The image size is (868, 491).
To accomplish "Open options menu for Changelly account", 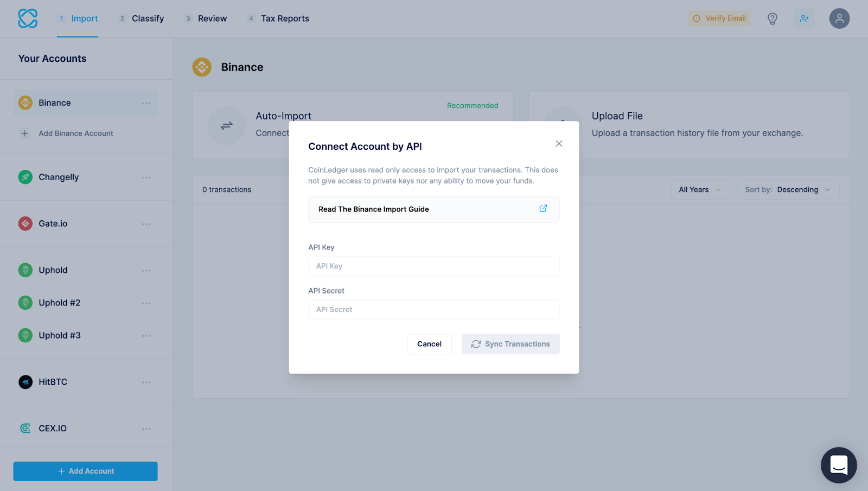I will 146,177.
